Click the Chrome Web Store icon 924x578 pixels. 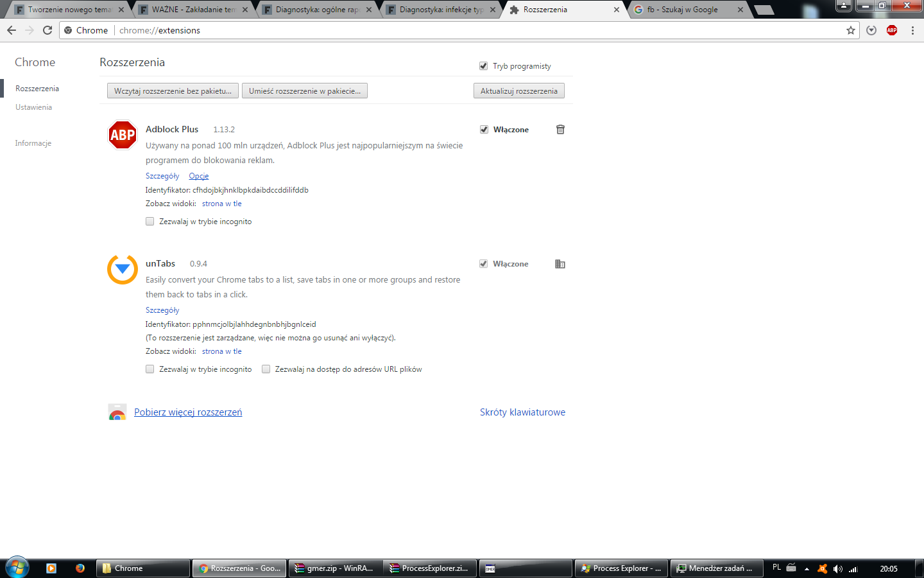coord(117,412)
